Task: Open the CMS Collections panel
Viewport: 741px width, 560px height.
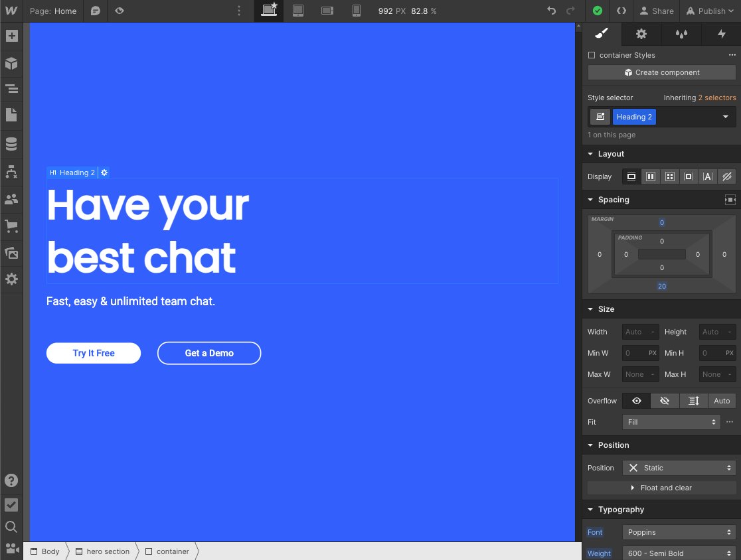Action: pyautogui.click(x=11, y=144)
